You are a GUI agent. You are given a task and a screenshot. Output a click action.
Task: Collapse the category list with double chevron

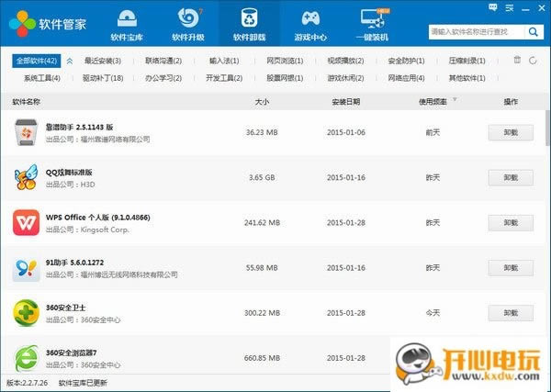pyautogui.click(x=70, y=62)
